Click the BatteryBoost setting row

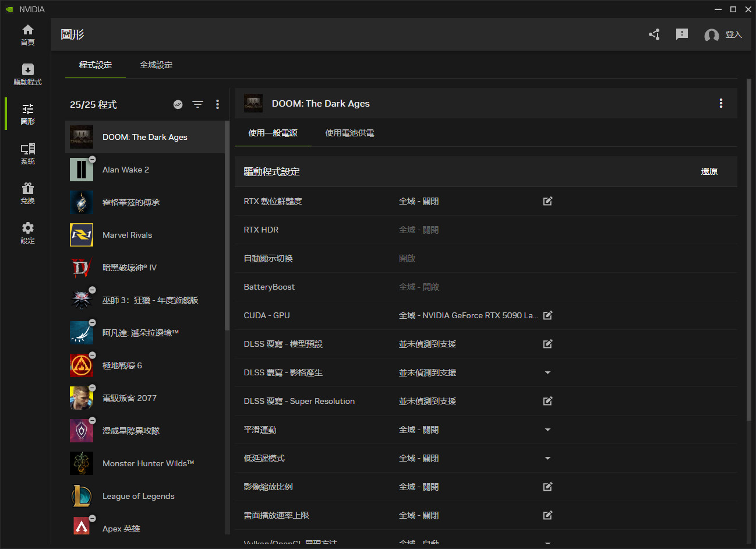pyautogui.click(x=486, y=287)
